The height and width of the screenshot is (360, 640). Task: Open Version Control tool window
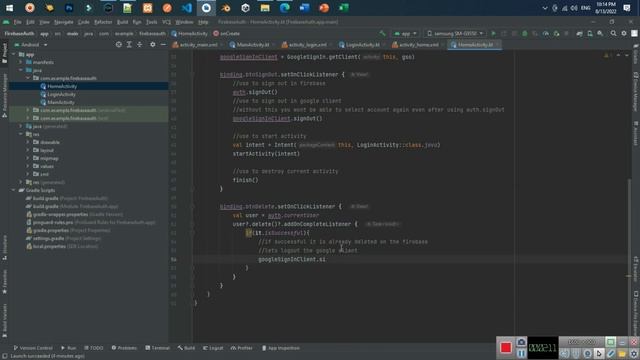click(x=33, y=348)
